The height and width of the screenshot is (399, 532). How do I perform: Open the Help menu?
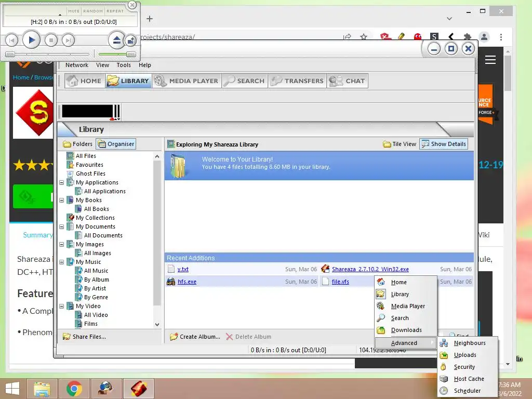point(144,65)
